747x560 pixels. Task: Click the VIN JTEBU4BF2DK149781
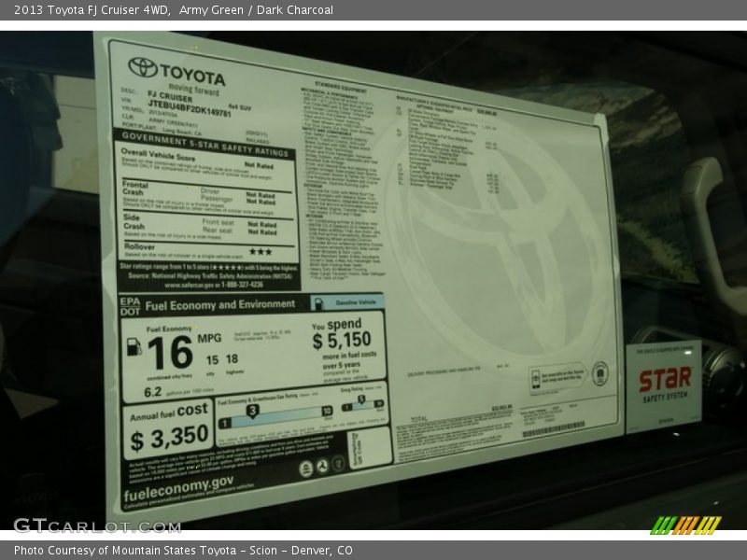pyautogui.click(x=190, y=108)
